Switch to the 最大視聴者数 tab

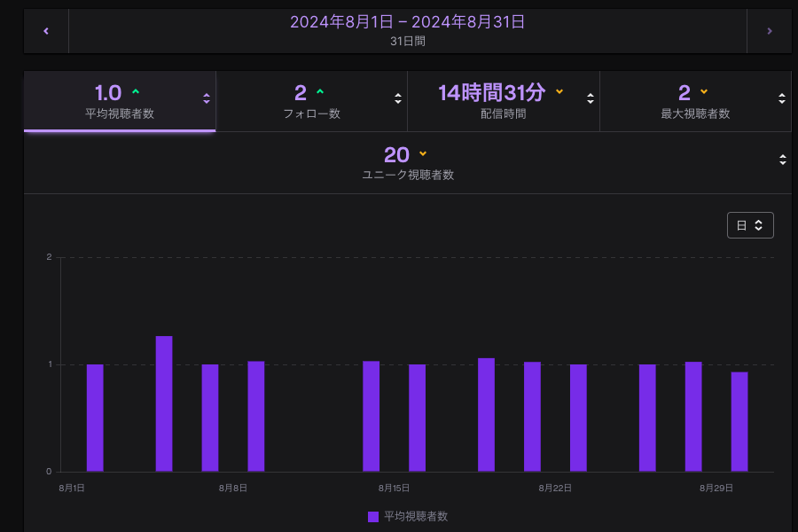[687, 101]
